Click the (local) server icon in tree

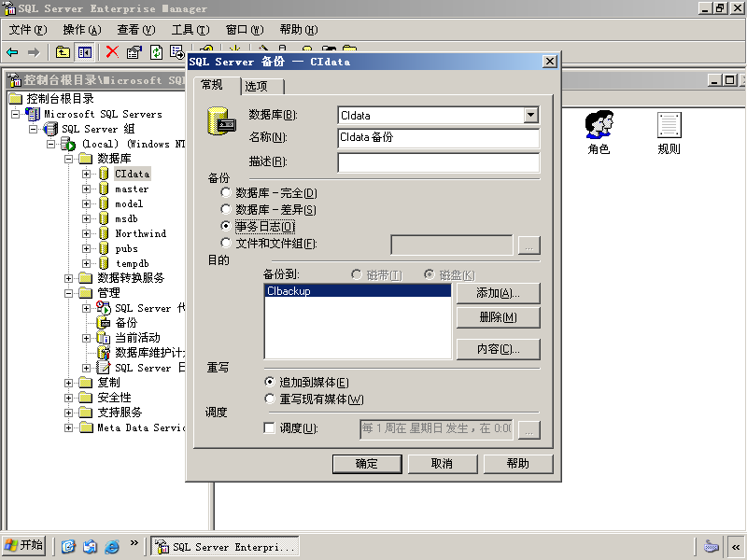pos(68,144)
